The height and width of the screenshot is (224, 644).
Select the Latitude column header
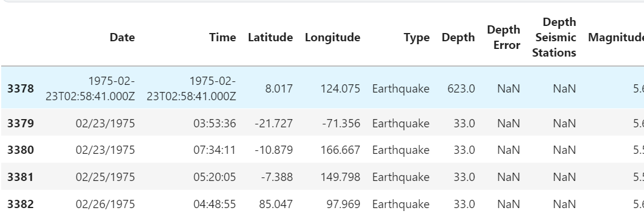pyautogui.click(x=270, y=37)
